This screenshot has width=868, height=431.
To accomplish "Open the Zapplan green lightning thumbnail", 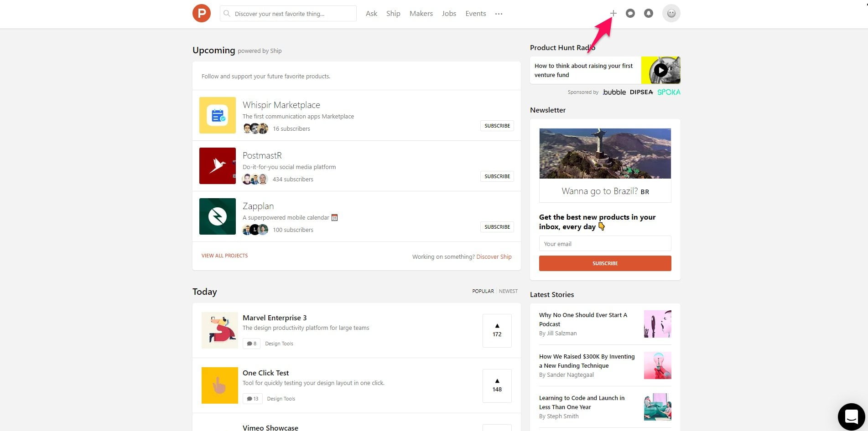I will pos(218,216).
